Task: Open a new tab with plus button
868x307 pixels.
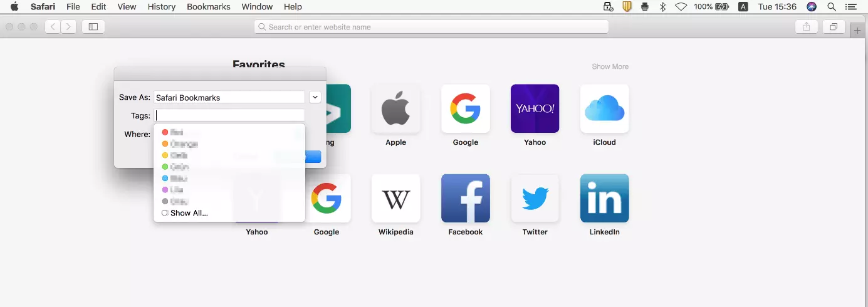Action: click(x=858, y=30)
